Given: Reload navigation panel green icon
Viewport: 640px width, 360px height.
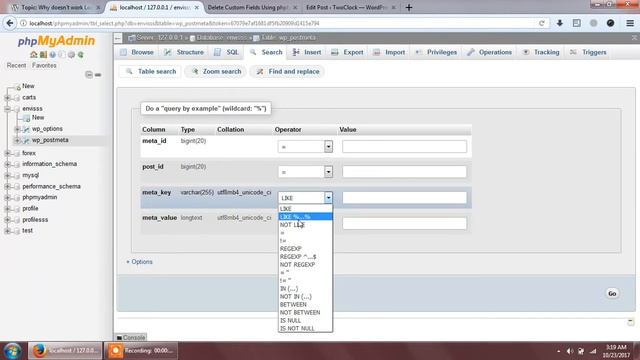Looking at the screenshot, I should pyautogui.click(x=81, y=55).
